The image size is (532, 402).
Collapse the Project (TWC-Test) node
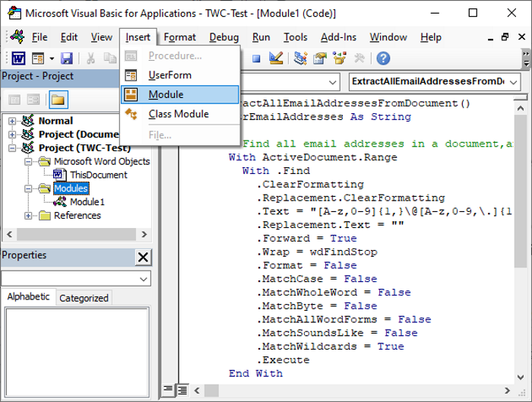pos(12,148)
